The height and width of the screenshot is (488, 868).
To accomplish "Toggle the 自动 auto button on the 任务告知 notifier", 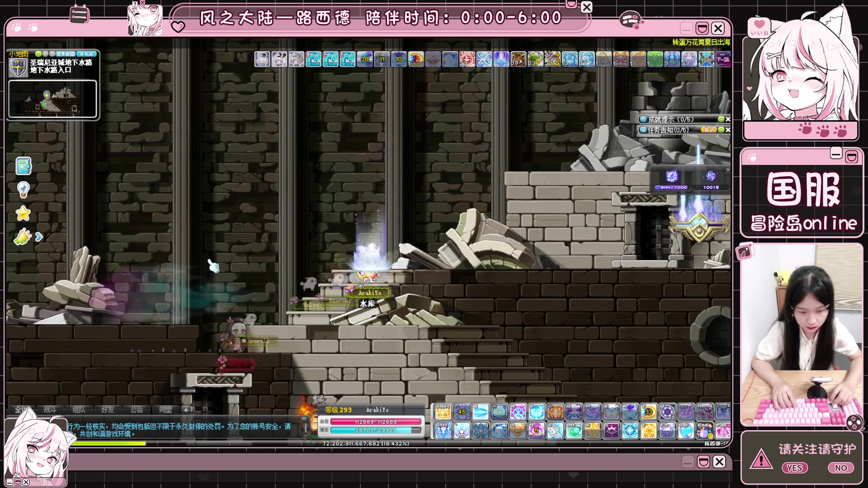I will [x=708, y=130].
